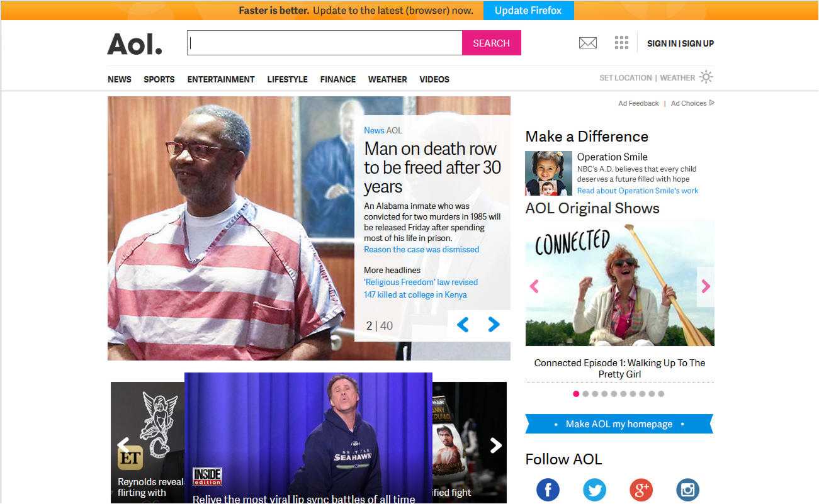This screenshot has width=819, height=504.
Task: Open the lip sync battles video thumbnail
Action: pos(308,438)
